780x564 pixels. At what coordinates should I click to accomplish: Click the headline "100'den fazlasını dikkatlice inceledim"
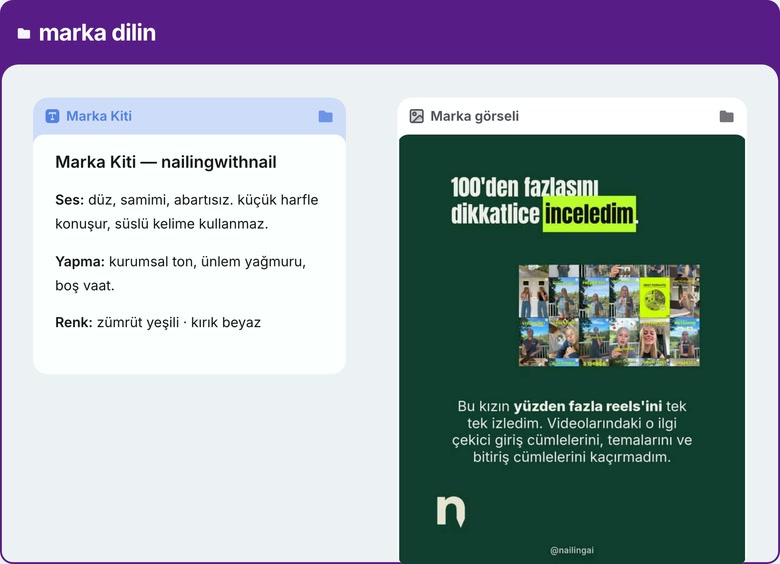(x=545, y=201)
